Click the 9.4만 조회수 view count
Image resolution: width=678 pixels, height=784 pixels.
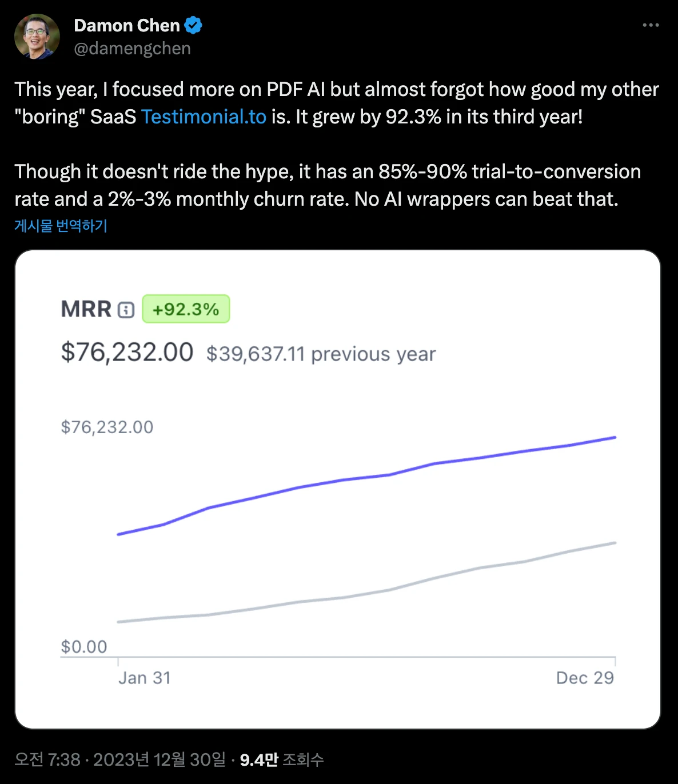(282, 759)
